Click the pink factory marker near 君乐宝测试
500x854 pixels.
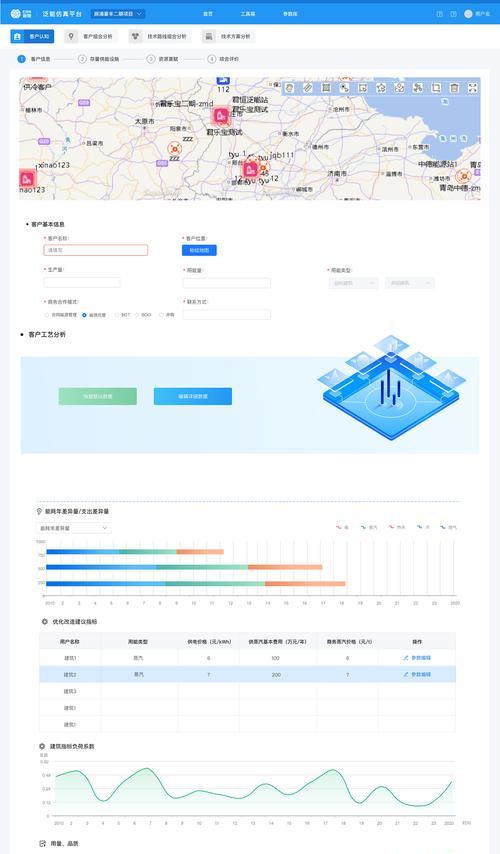(221, 115)
